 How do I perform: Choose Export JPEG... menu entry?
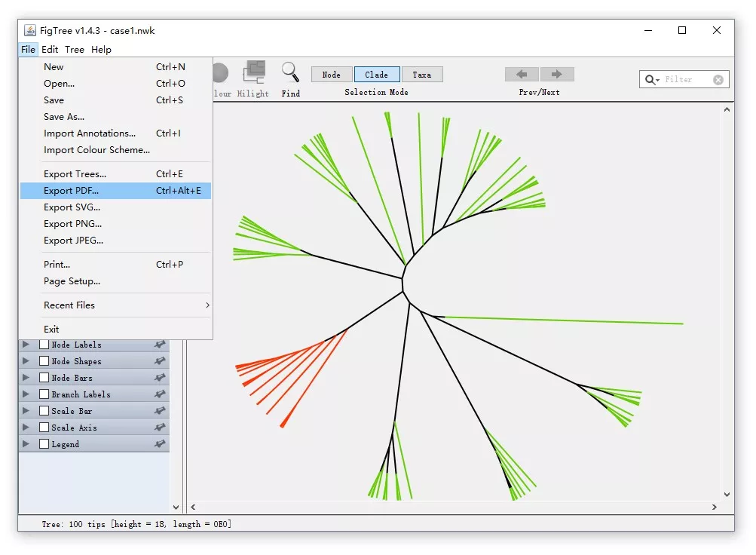116,240
